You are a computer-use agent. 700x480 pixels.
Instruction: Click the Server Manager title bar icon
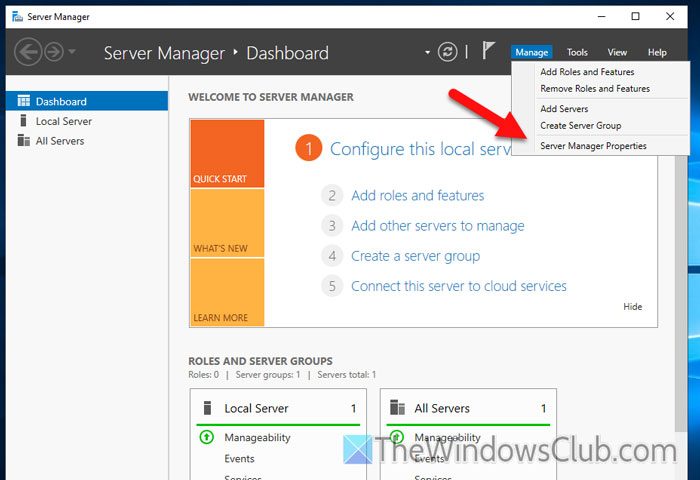point(17,17)
